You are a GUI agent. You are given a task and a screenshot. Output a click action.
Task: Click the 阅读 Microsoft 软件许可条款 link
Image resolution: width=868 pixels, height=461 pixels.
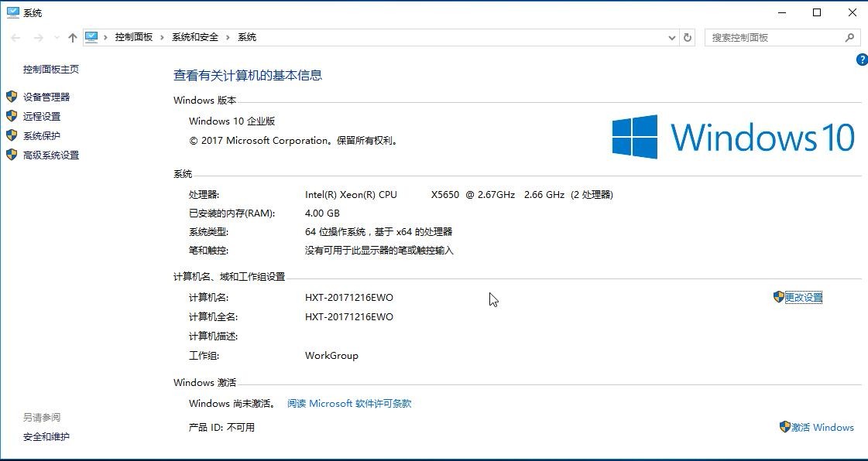pyautogui.click(x=349, y=403)
